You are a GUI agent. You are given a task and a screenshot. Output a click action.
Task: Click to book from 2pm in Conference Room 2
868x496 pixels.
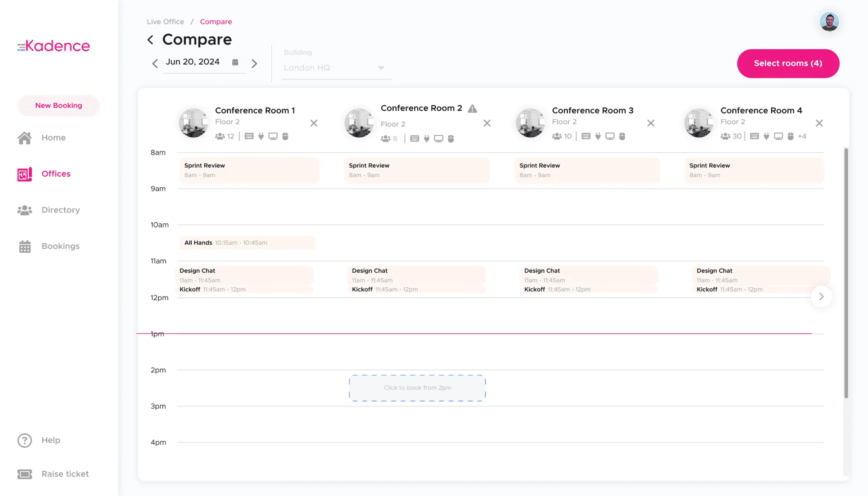[417, 387]
